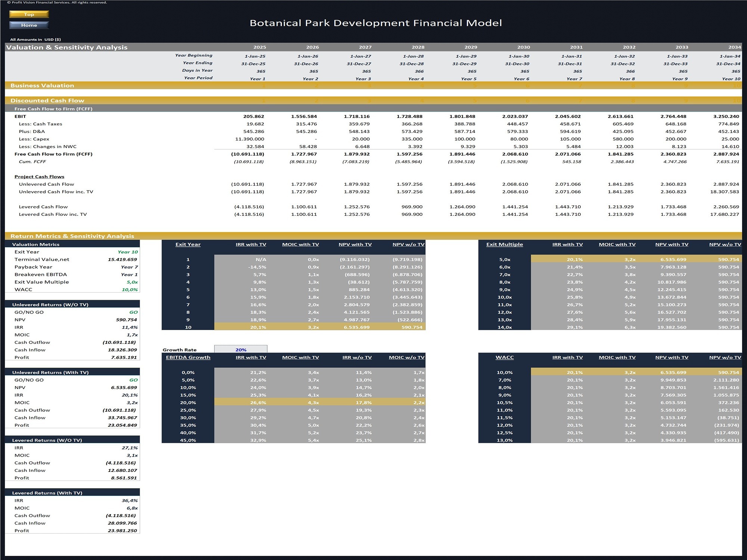Screen dimensions: 747x560
Task: Click the 2034 FCFF value 2.887.924
Action: [726, 154]
